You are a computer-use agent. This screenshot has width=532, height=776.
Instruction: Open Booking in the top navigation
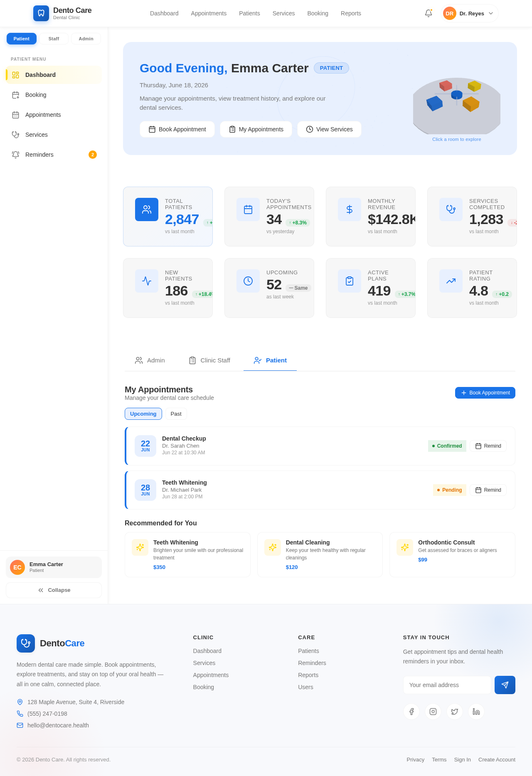coord(318,13)
